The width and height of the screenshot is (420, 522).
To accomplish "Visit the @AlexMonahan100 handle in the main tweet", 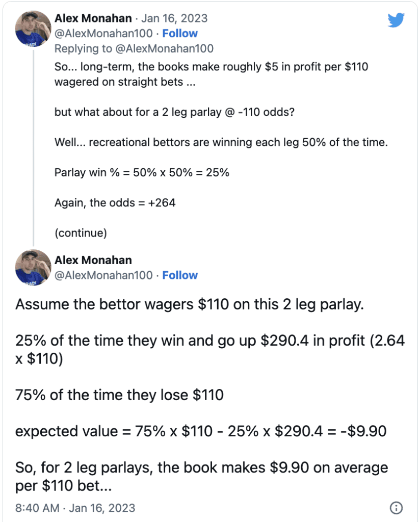I will click(x=103, y=275).
